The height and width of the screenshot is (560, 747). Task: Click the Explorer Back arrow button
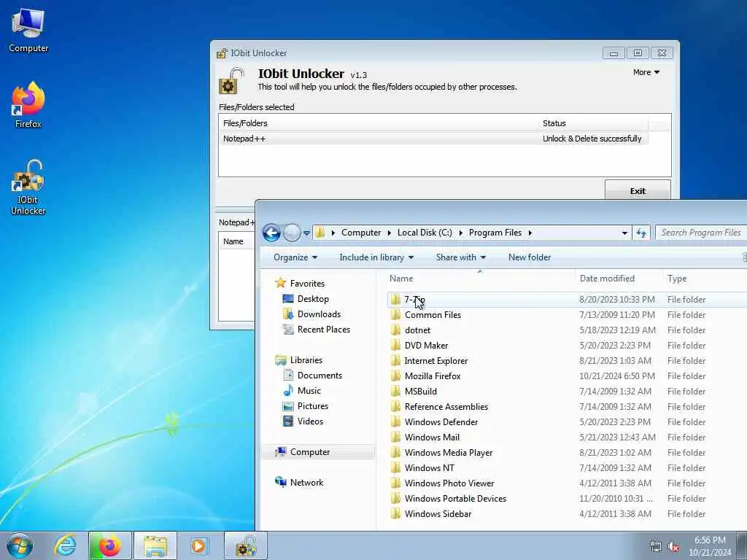coord(271,233)
